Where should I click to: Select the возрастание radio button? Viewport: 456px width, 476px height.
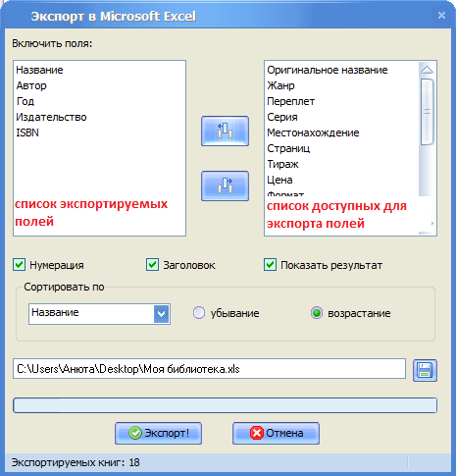point(317,313)
